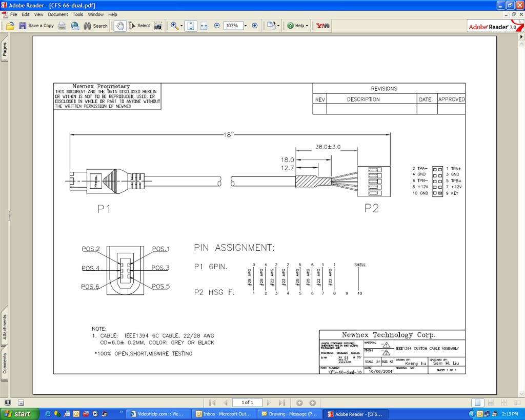
Task: Click the Previous View round button
Action: pyautogui.click(x=299, y=403)
